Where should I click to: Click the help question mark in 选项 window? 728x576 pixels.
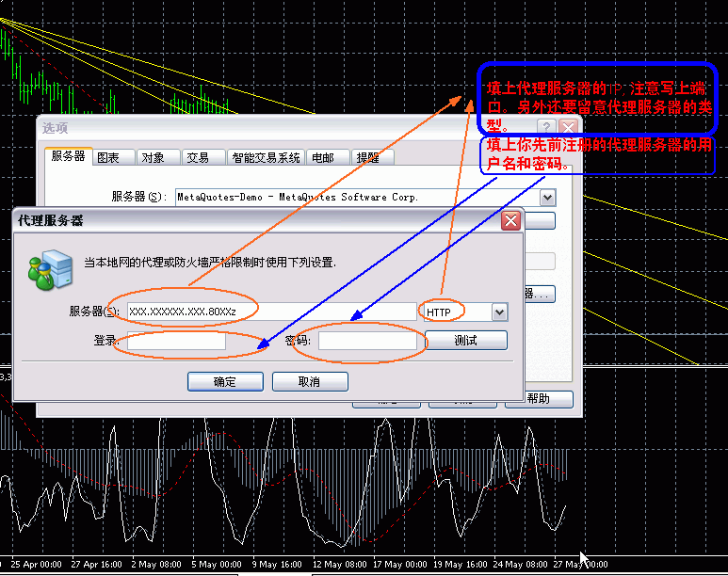coord(546,126)
